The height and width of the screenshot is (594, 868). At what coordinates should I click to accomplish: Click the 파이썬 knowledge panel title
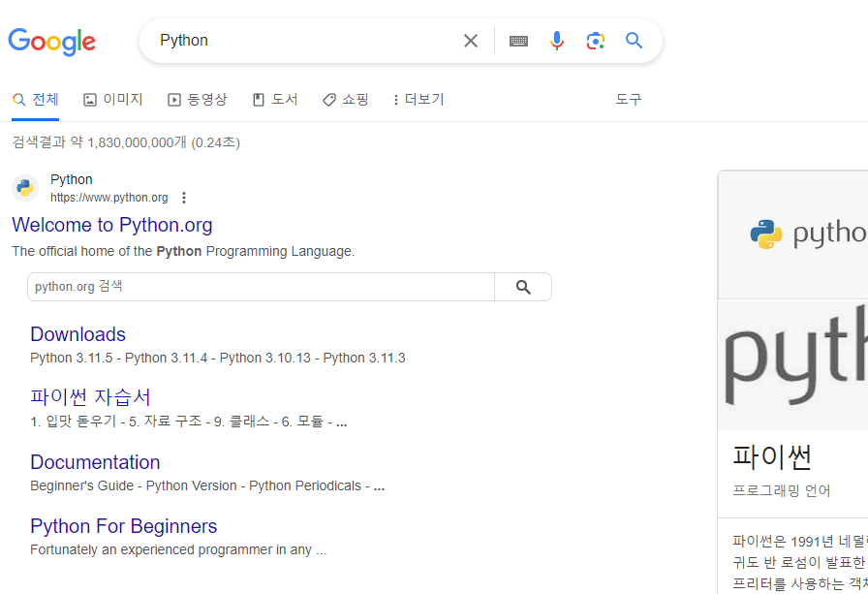point(772,456)
